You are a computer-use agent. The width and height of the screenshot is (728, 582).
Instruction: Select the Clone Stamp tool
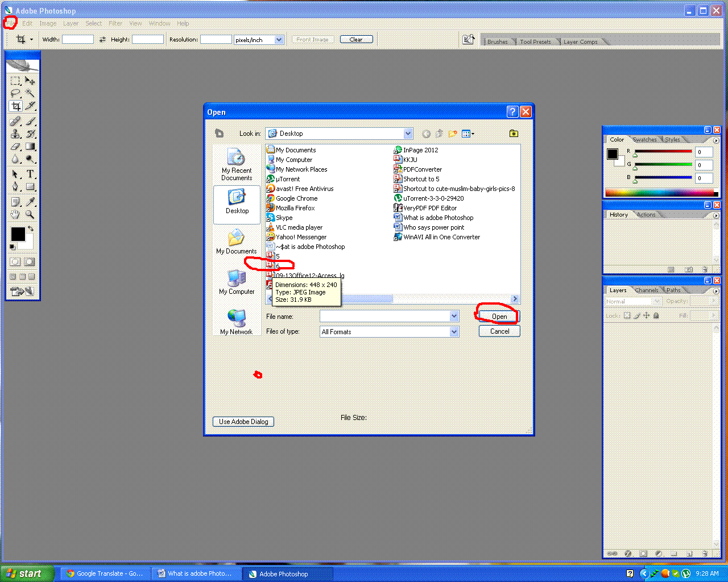[15, 134]
